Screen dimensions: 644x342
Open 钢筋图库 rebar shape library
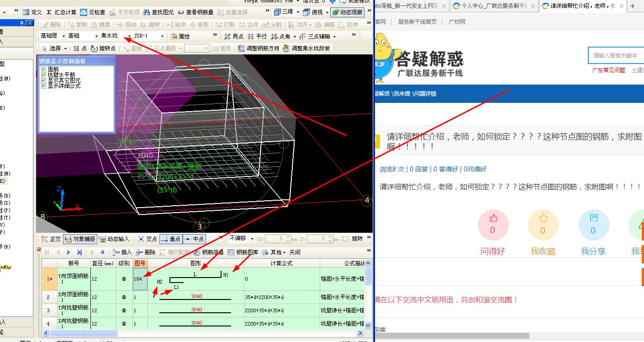[x=243, y=252]
